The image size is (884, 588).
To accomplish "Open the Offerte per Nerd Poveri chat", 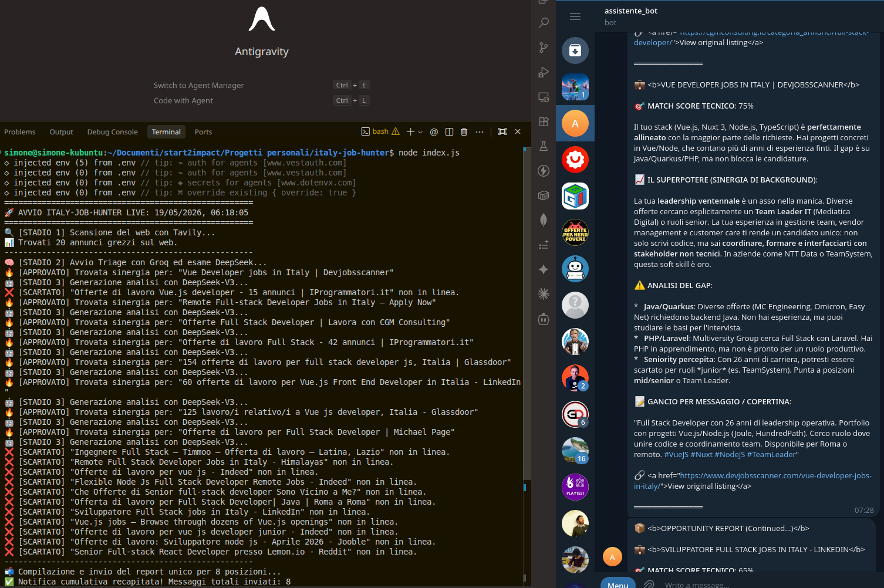I will (575, 232).
